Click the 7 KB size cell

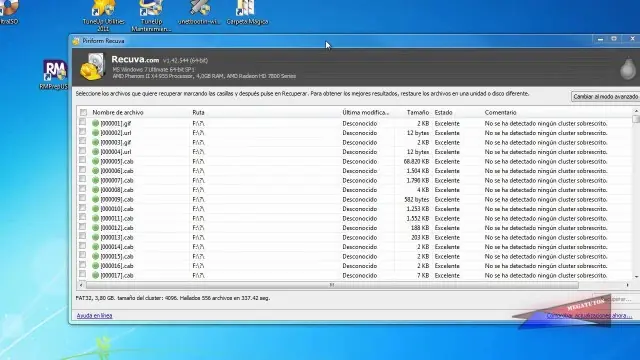click(x=423, y=275)
